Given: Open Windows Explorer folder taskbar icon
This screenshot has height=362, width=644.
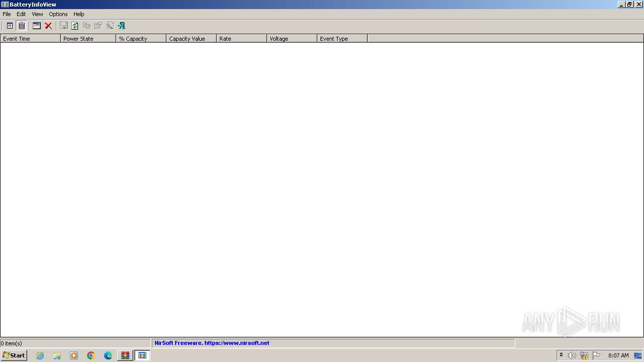Looking at the screenshot, I should pyautogui.click(x=57, y=355).
